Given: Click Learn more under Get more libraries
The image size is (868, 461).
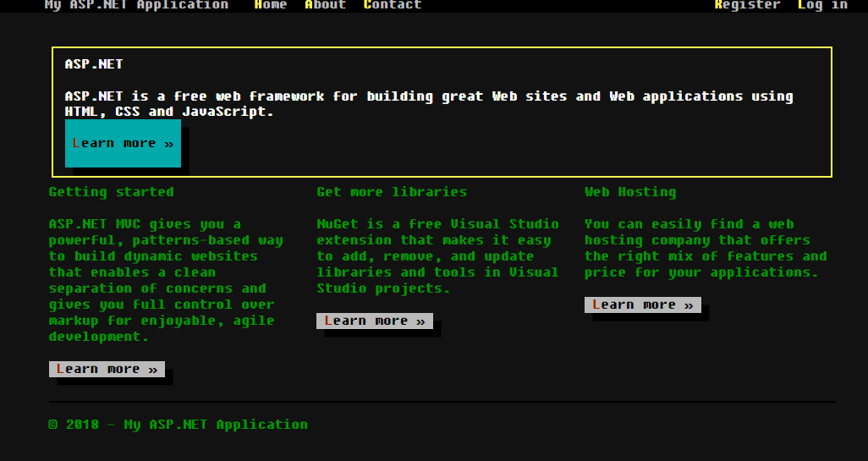Looking at the screenshot, I should pos(375,321).
